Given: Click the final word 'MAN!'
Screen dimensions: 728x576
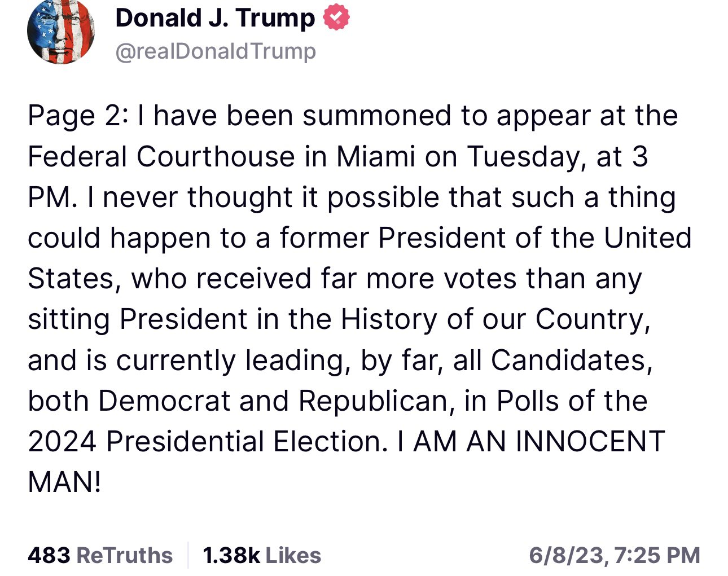Looking at the screenshot, I should click(64, 482).
